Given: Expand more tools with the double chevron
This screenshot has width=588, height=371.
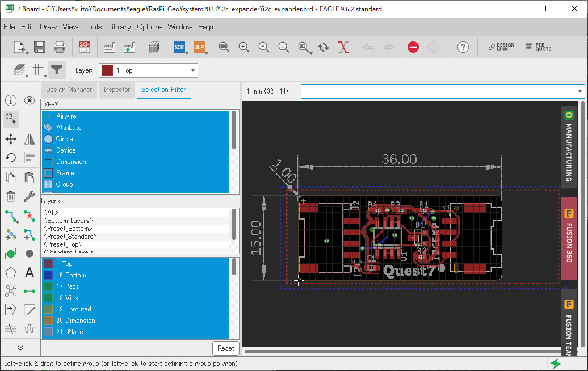Looking at the screenshot, I should click(20, 348).
